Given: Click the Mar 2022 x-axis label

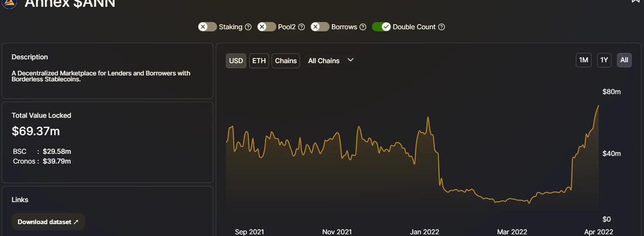Looking at the screenshot, I should click(512, 232).
